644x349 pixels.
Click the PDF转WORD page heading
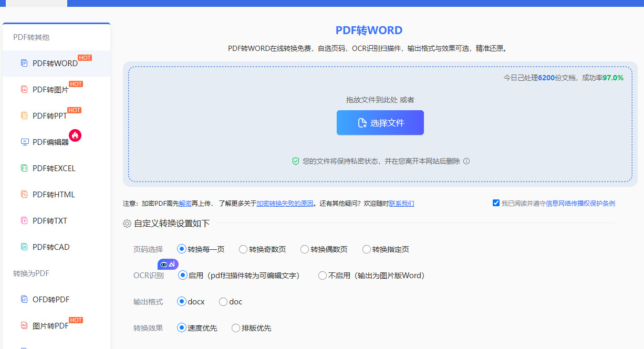point(369,30)
